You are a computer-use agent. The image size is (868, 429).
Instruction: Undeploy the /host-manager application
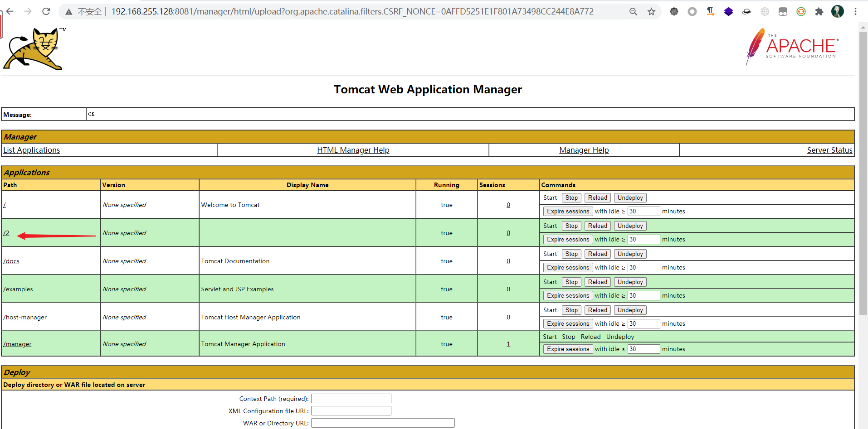[x=630, y=310]
